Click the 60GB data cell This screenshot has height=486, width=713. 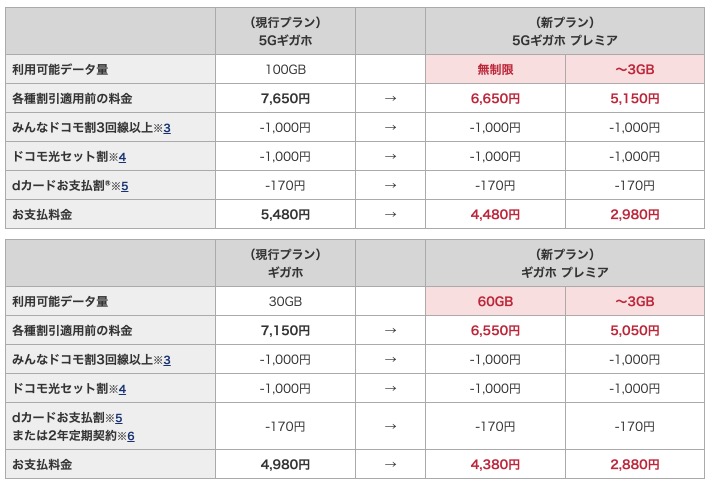[495, 301]
